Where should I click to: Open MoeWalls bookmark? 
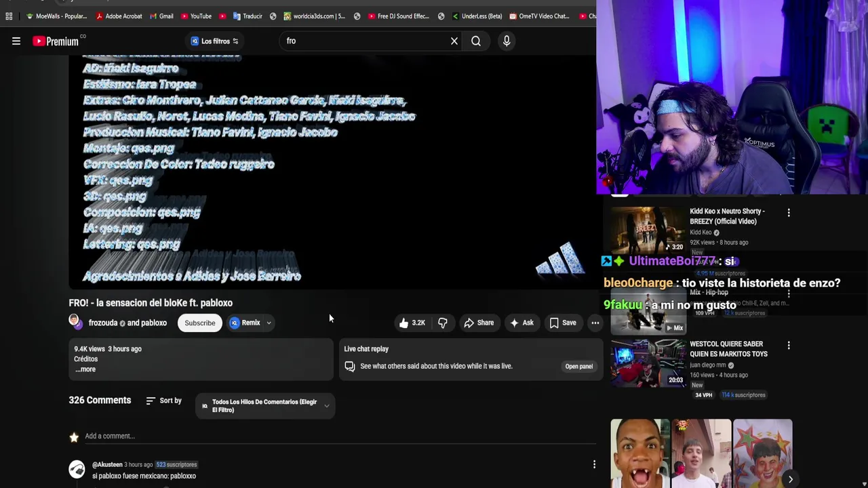57,16
